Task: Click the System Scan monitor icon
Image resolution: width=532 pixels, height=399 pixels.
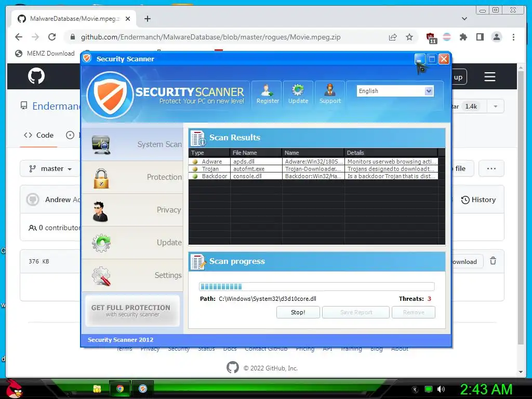Action: tap(101, 145)
